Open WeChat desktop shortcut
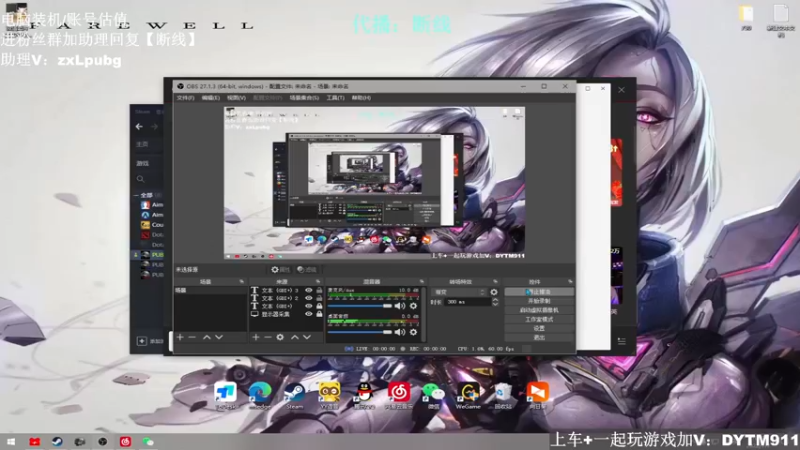The image size is (800, 450). point(433,394)
